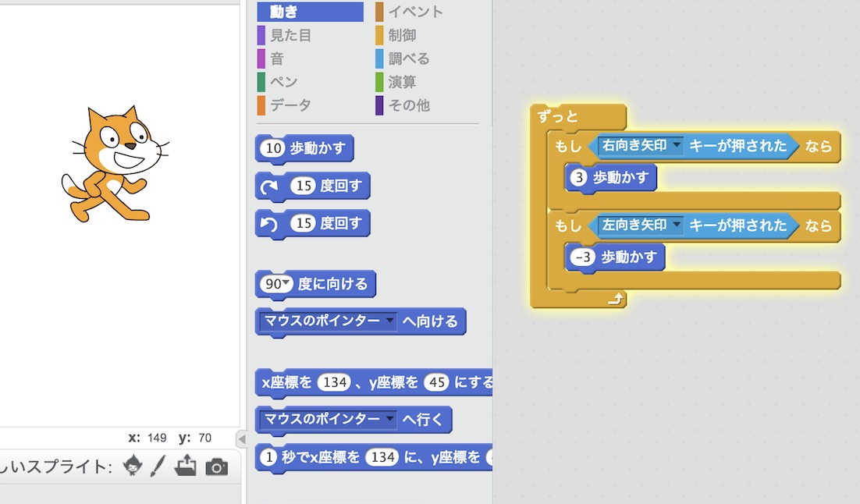Image resolution: width=860 pixels, height=504 pixels.
Task: Select the 演算 block category
Action: (x=396, y=82)
